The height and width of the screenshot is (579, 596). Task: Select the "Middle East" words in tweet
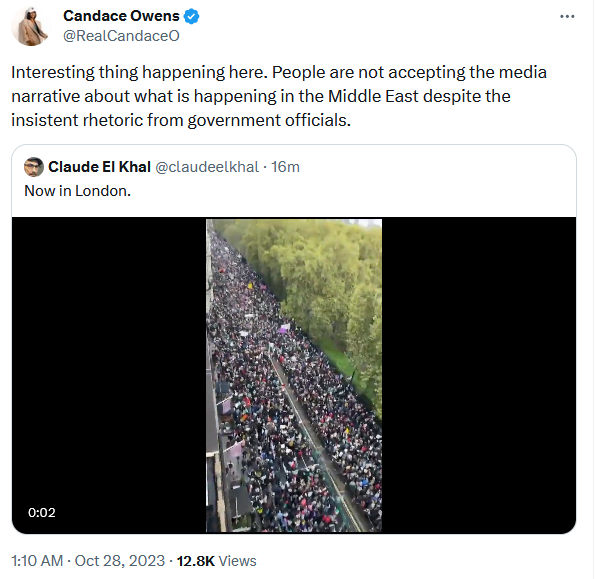click(x=373, y=96)
